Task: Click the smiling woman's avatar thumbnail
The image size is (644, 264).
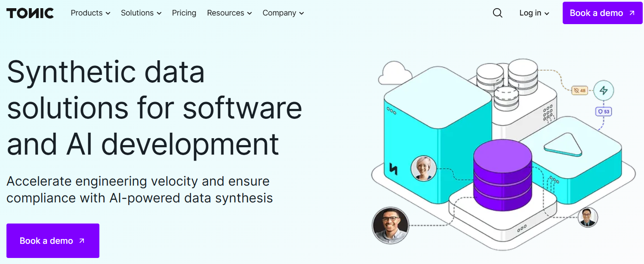Action: click(424, 169)
